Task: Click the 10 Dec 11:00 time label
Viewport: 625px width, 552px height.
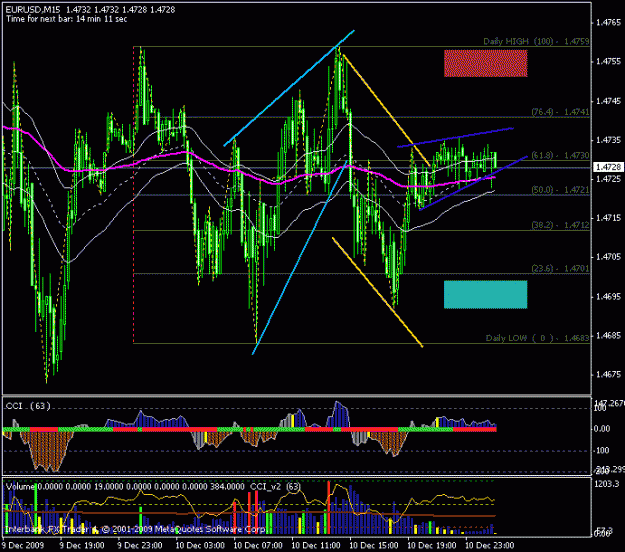Action: (x=316, y=545)
